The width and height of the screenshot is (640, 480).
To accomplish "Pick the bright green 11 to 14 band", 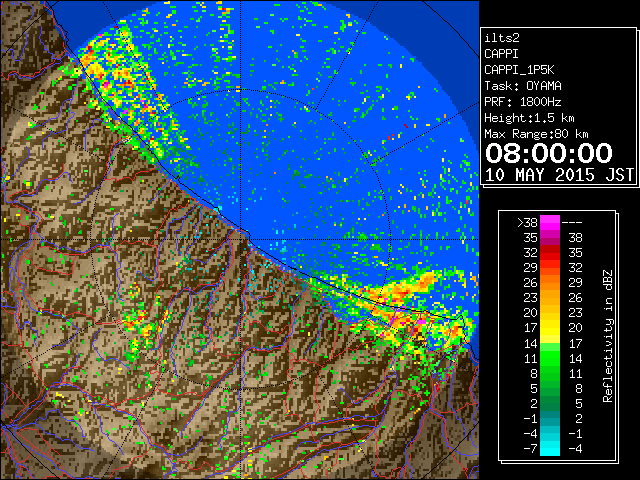I will pyautogui.click(x=550, y=358).
